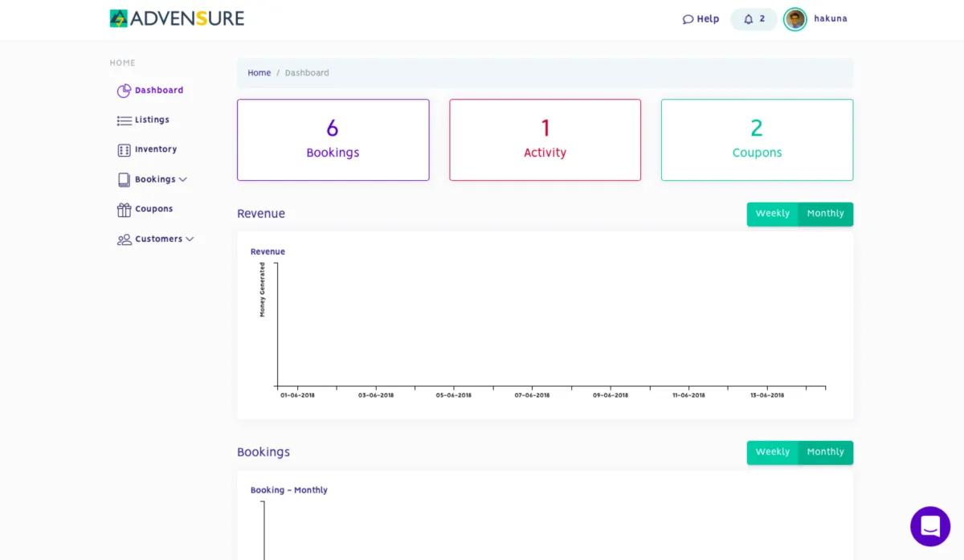
Task: Click the Advensure logo
Action: pos(177,18)
